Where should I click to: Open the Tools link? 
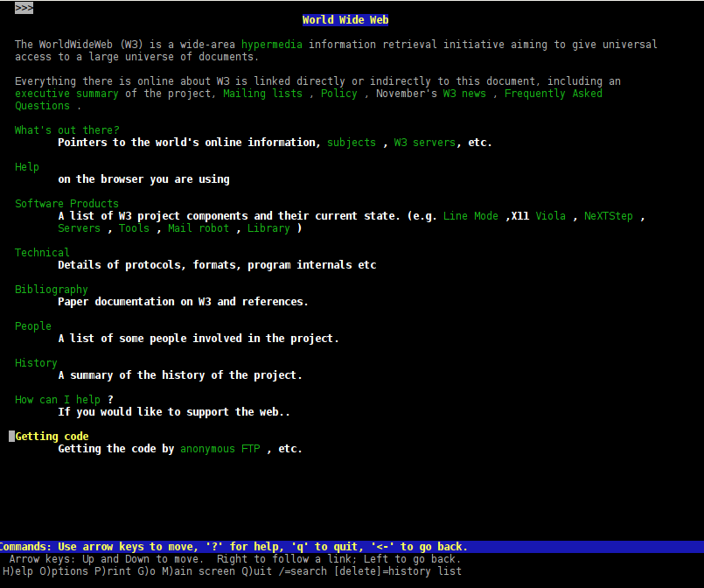(134, 228)
